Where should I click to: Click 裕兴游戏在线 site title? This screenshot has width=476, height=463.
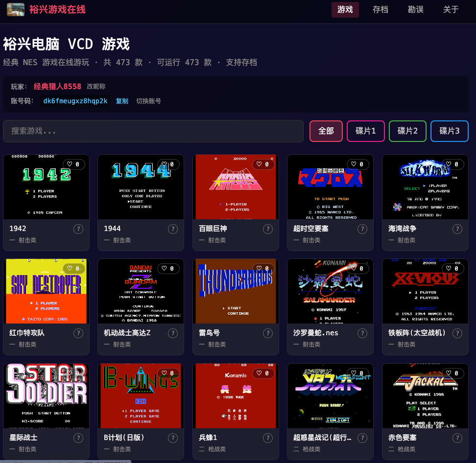pyautogui.click(x=57, y=10)
